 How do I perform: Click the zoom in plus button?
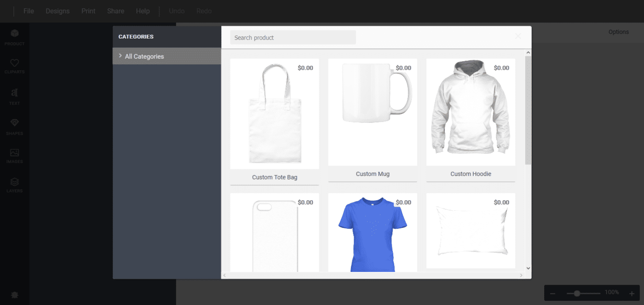pos(632,294)
